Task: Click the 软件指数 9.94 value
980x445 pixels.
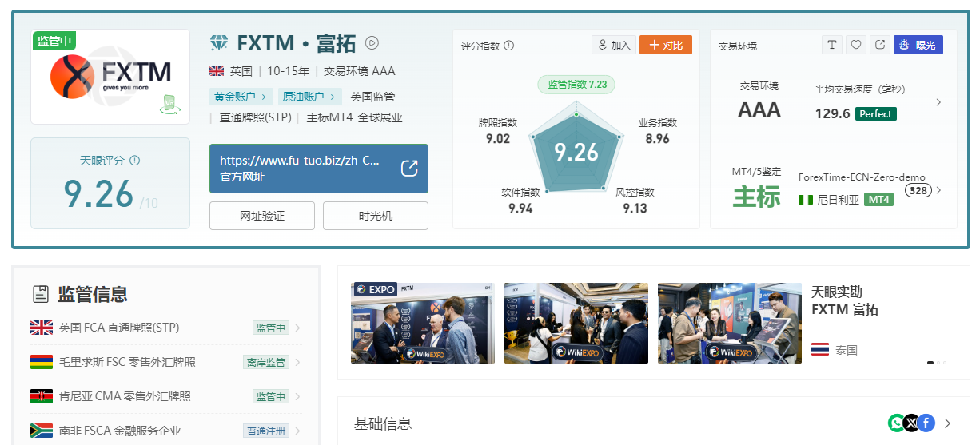Action: 520,208
